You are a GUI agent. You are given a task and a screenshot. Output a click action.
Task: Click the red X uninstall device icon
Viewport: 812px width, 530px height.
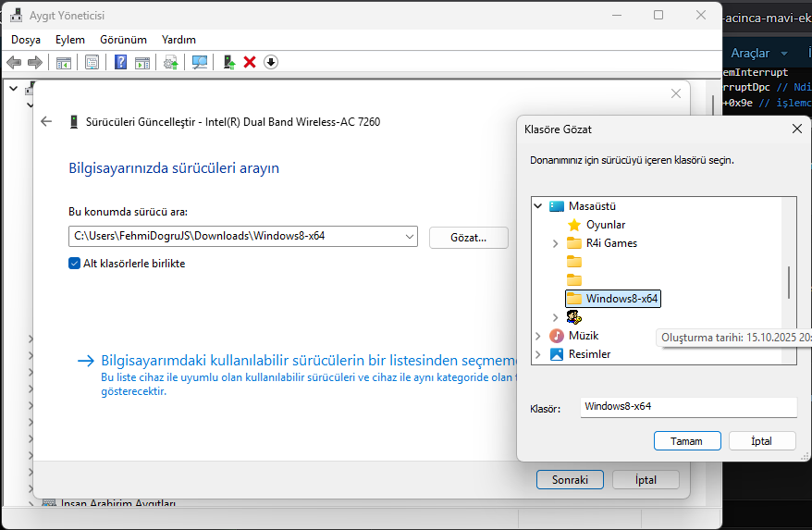250,62
